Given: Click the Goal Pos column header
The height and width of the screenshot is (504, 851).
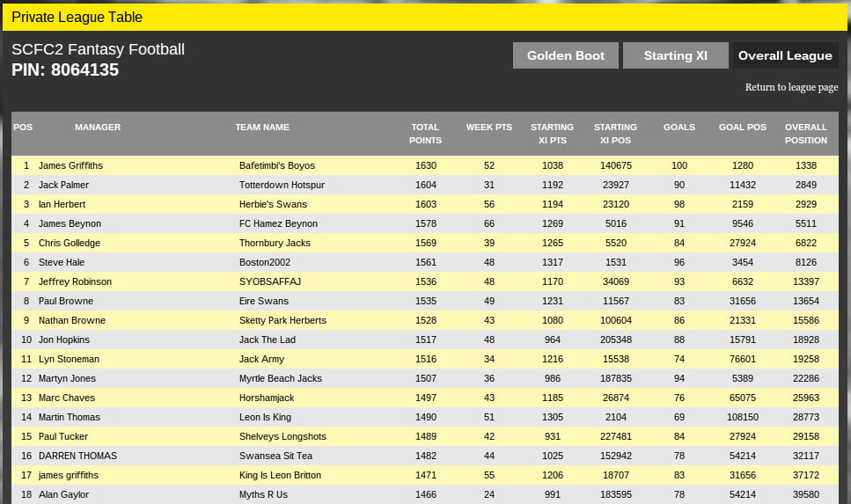Looking at the screenshot, I should pos(742,128).
